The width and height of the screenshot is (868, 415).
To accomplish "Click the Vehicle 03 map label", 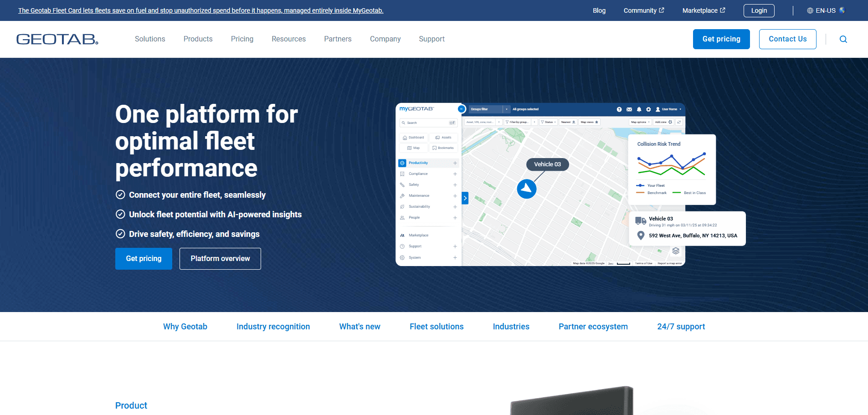I will [x=547, y=164].
